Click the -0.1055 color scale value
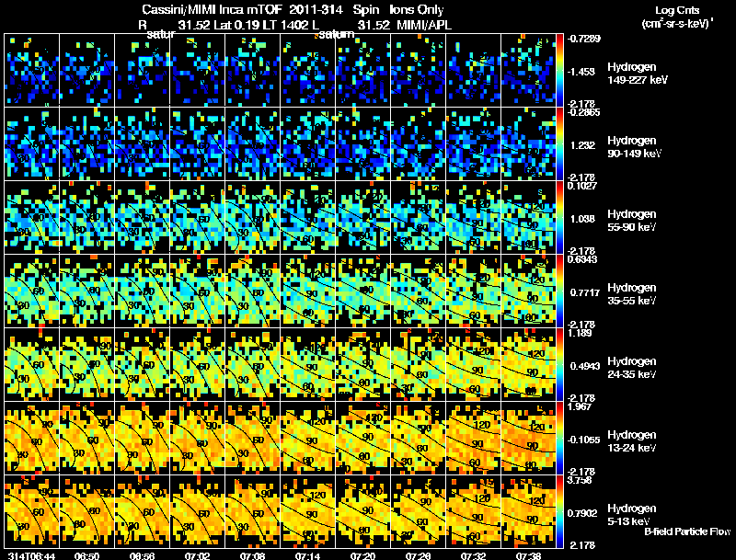The width and height of the screenshot is (736, 560). [x=583, y=440]
